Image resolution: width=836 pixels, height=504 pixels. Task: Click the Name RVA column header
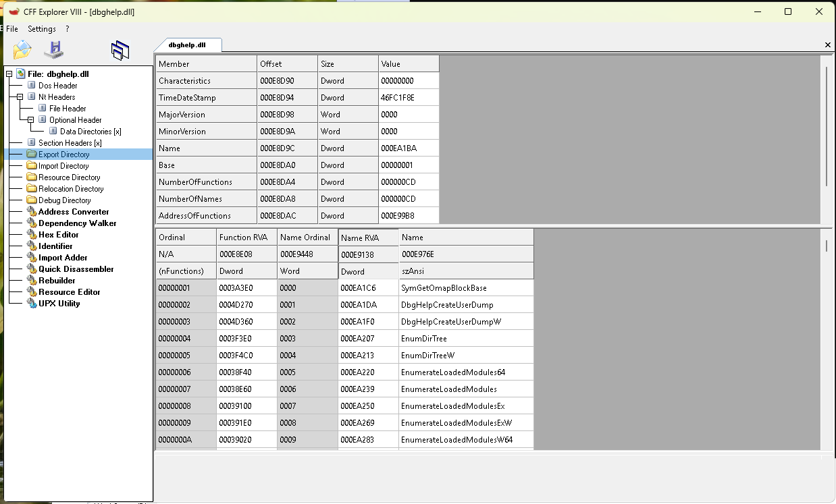[369, 237]
